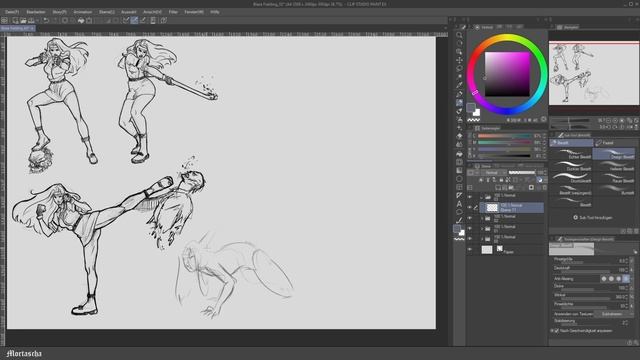The height and width of the screenshot is (360, 640).
Task: Select the Text tool (A icon)
Action: [459, 204]
